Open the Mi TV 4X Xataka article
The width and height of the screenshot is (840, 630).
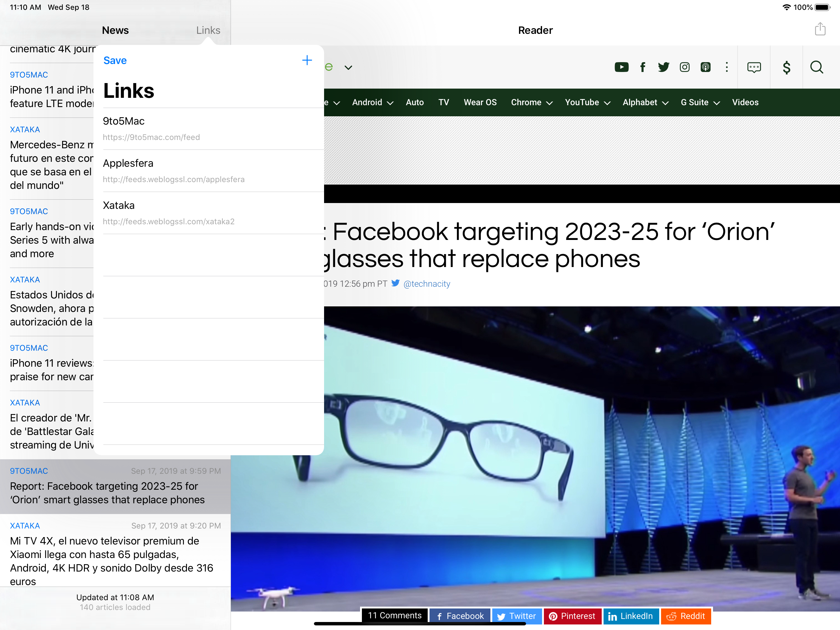(x=115, y=551)
